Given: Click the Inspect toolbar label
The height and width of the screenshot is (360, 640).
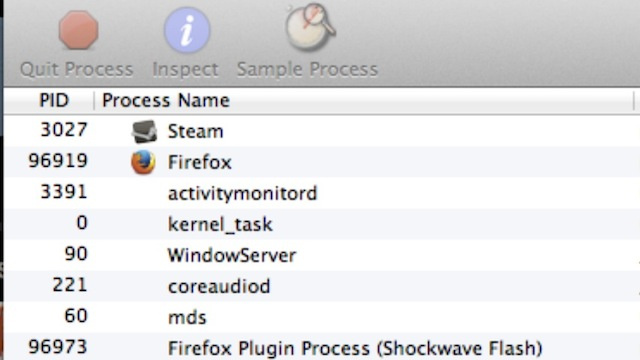Looking at the screenshot, I should tap(185, 70).
